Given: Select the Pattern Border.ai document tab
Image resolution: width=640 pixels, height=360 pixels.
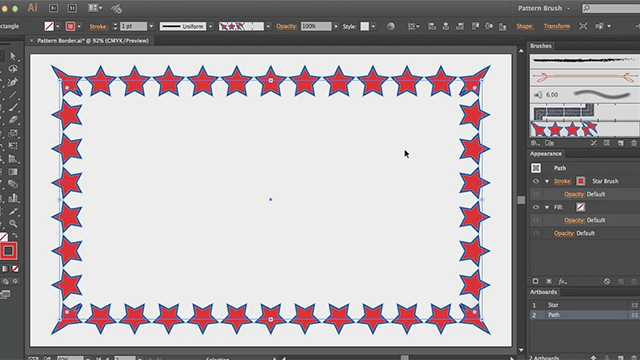Looking at the screenshot, I should 93,41.
